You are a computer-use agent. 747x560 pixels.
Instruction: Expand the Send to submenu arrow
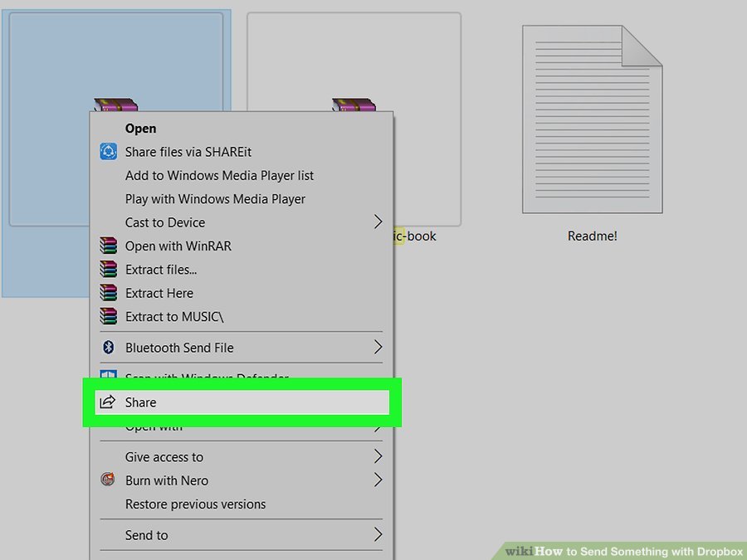point(378,535)
